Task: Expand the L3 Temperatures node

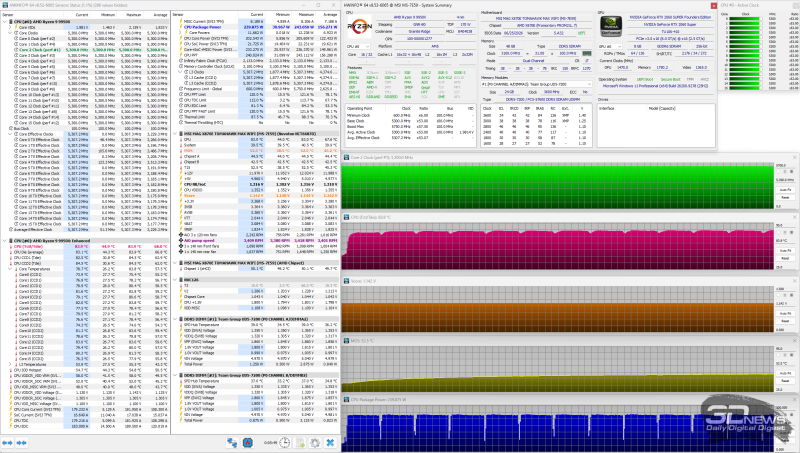Action: pyautogui.click(x=10, y=365)
